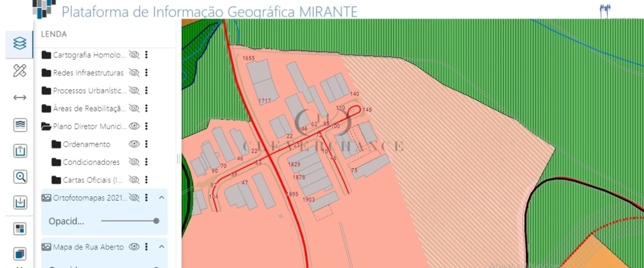644x268 pixels.
Task: Click the Plataforma de Informação Geográfica MIRANTE title
Action: pyautogui.click(x=209, y=12)
